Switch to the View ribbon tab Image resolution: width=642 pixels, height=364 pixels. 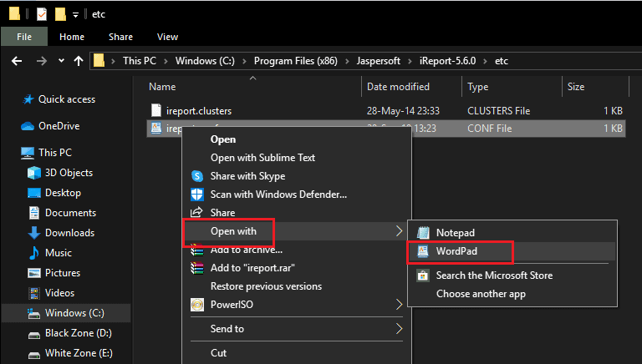click(167, 37)
